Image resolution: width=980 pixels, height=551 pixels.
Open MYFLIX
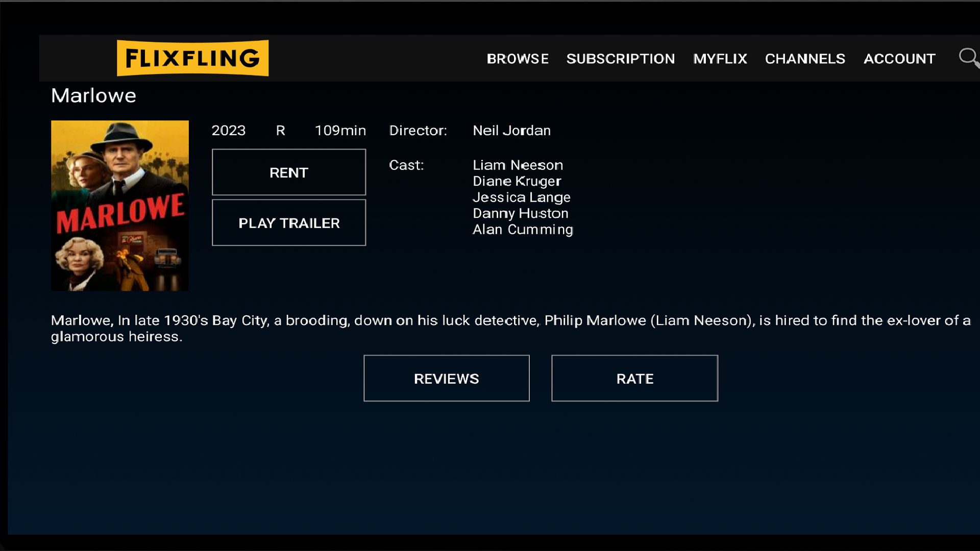[720, 59]
